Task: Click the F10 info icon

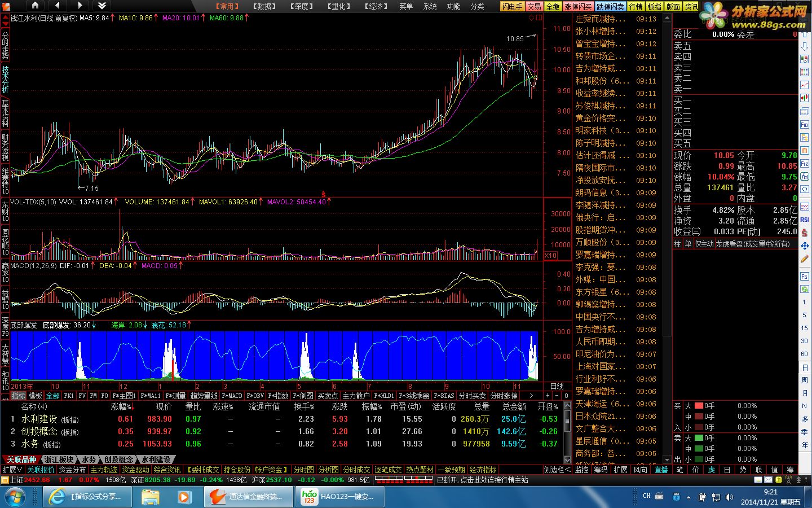Action: (x=805, y=124)
